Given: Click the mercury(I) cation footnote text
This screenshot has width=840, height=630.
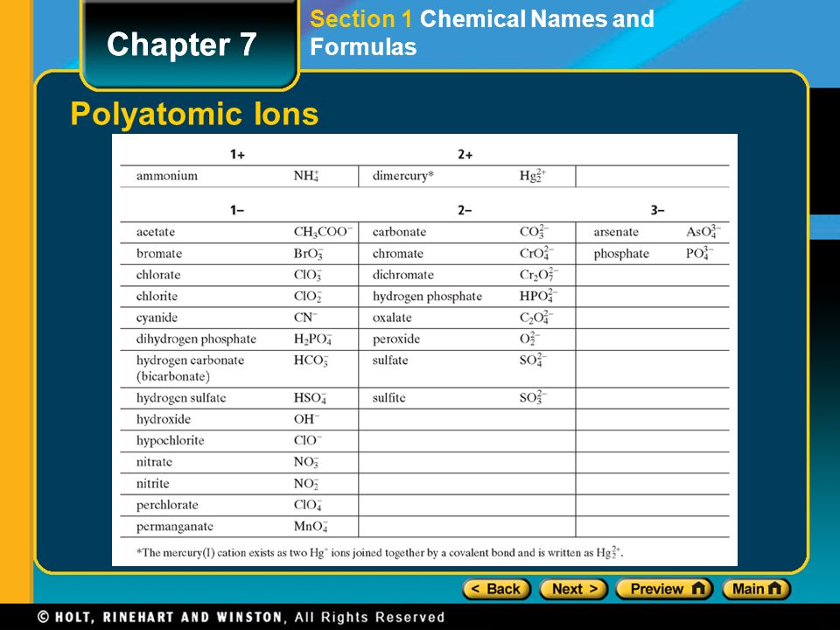Looking at the screenshot, I should click(x=380, y=552).
